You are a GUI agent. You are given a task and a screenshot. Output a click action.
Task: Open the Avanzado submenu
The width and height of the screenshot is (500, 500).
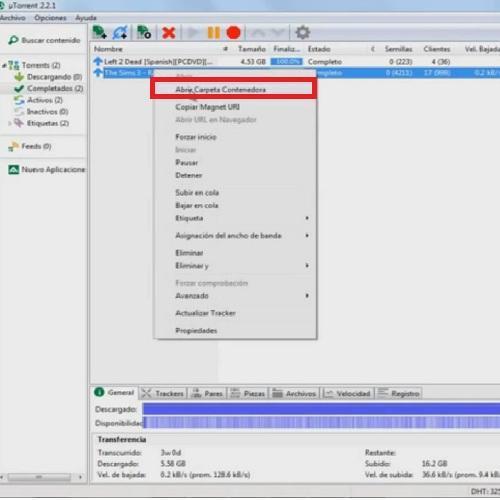click(x=235, y=296)
